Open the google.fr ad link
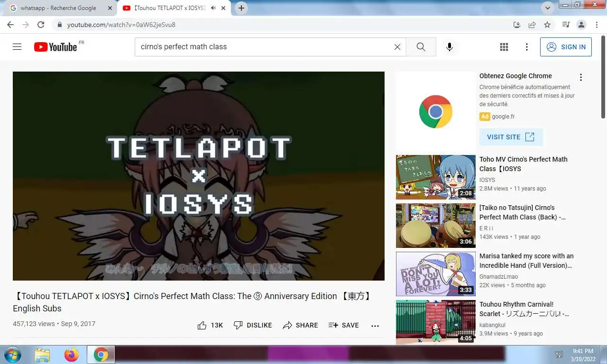Screen dimensions: 607x364 (503, 117)
